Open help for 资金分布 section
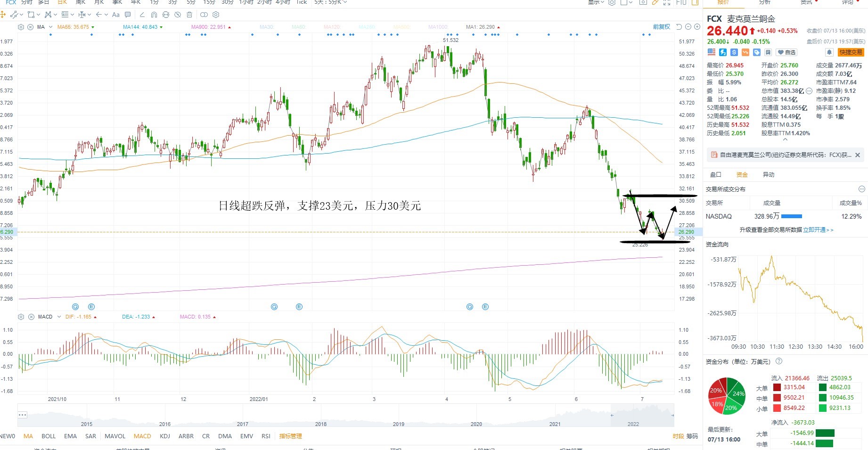Image resolution: width=868 pixels, height=450 pixels. pos(779,361)
